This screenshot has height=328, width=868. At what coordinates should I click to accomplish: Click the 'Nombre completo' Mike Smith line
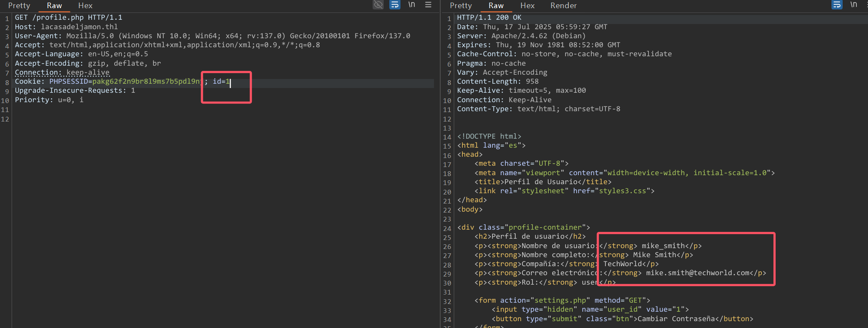click(x=584, y=255)
